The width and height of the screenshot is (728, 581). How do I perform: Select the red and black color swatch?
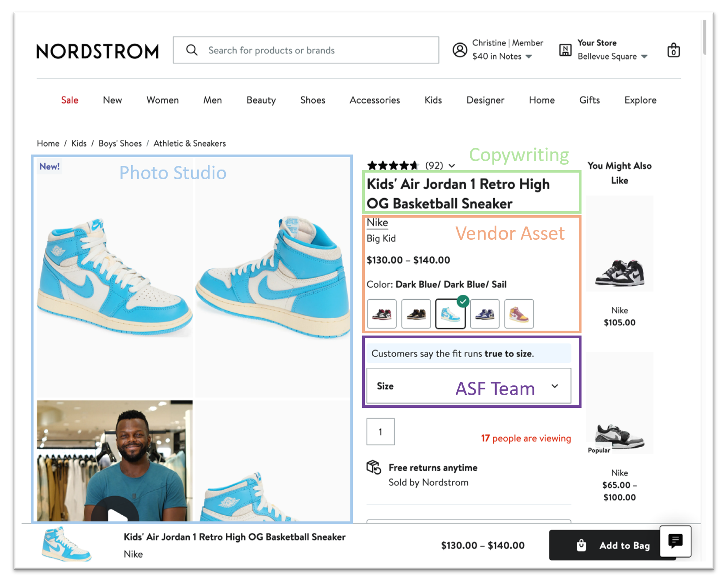[382, 314]
